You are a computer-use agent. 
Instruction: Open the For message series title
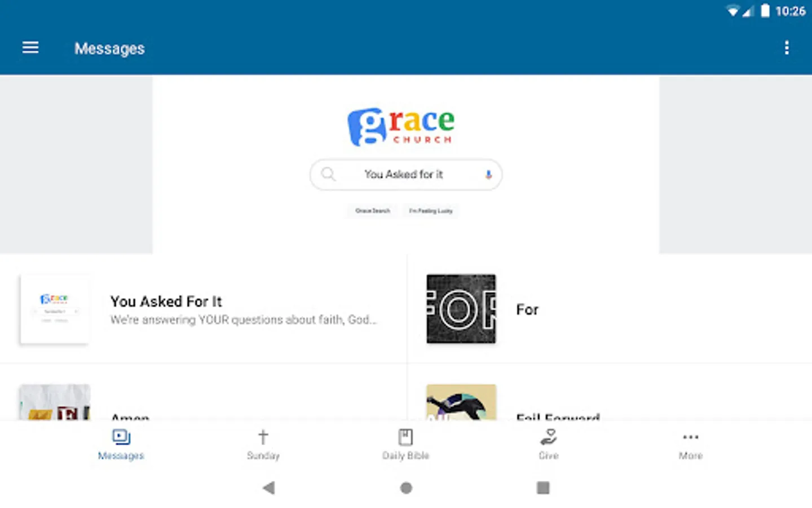coord(527,310)
